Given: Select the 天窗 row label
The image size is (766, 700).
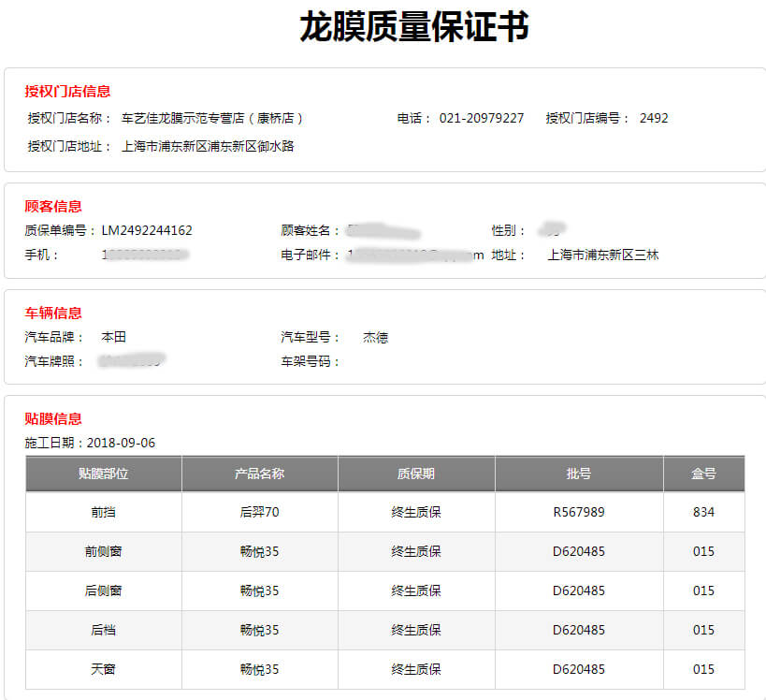Looking at the screenshot, I should click(103, 669).
